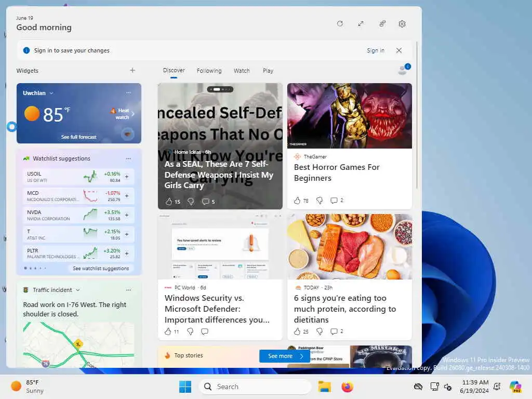Open taskbar weather 85°F Sunny widget
532x399 pixels.
point(28,387)
